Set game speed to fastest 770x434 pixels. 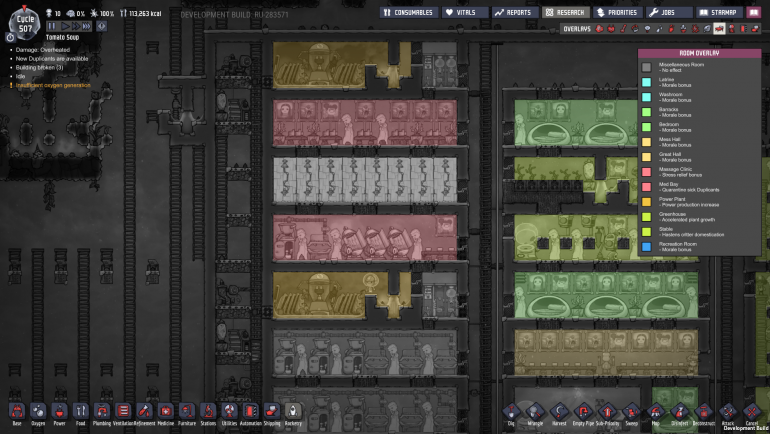[86, 26]
